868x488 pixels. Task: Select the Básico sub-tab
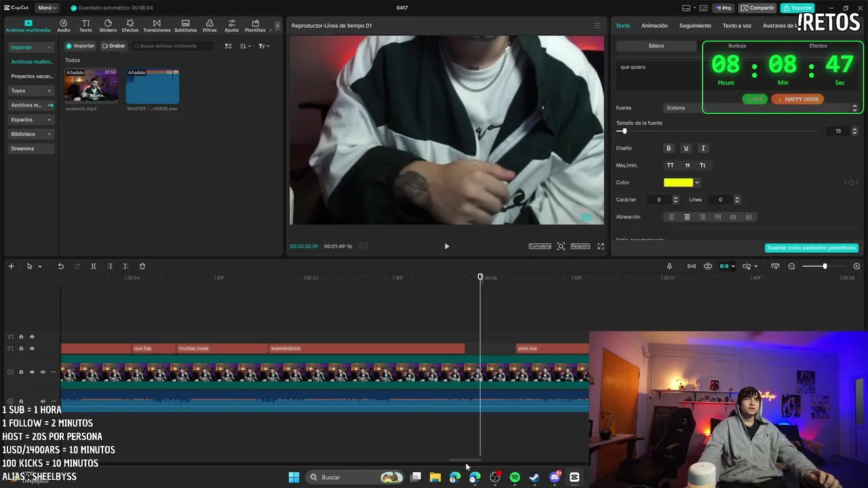tap(656, 45)
